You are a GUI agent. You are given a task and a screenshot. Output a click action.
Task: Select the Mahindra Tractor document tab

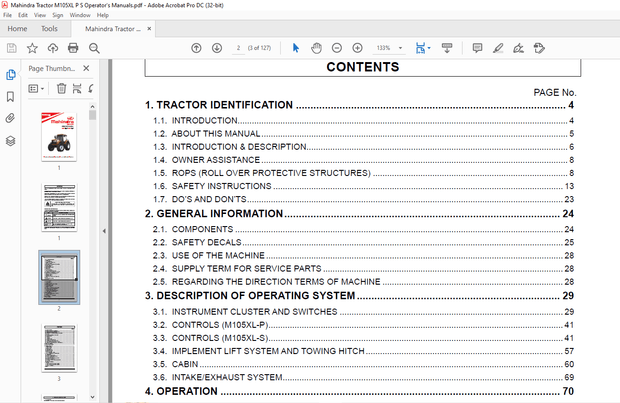[x=113, y=29]
